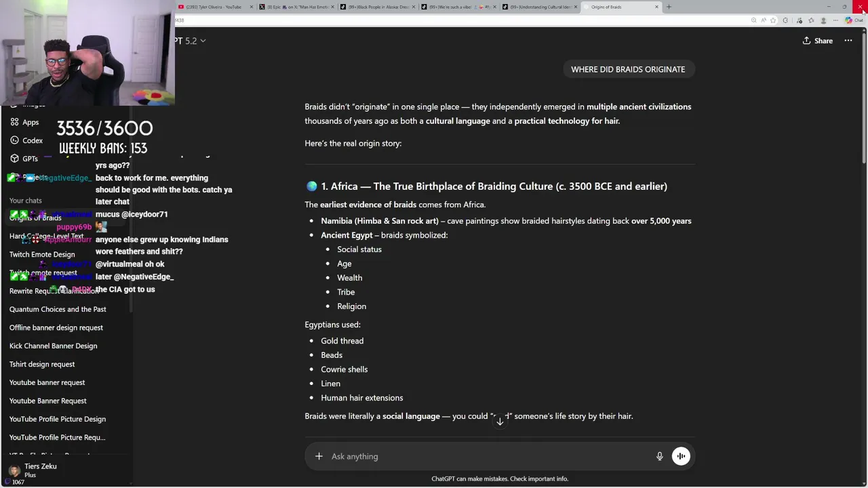This screenshot has width=868, height=488.
Task: Activate the microphone dictation icon
Action: click(x=659, y=456)
